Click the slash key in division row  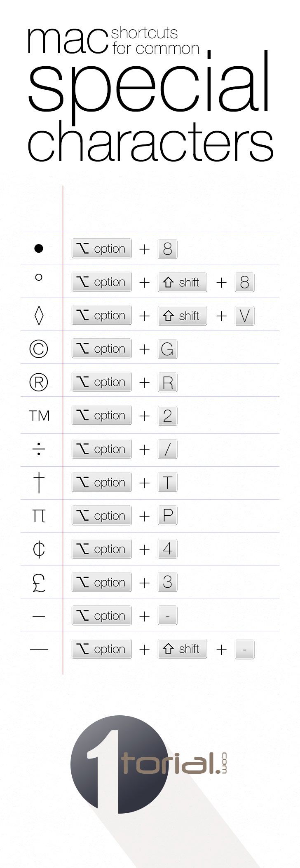coord(167,449)
